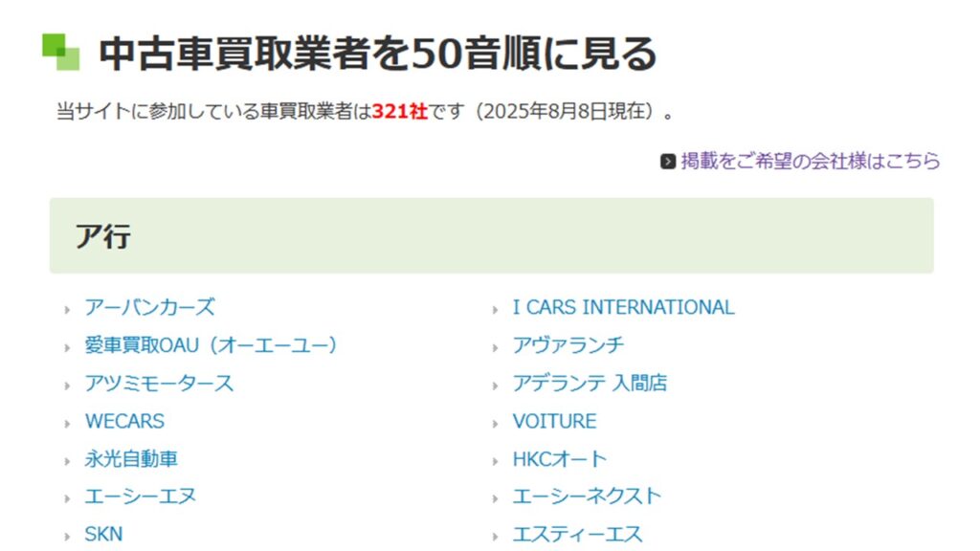
Task: Click the 中古車買取業者を50音順に見る heading
Action: 377,54
